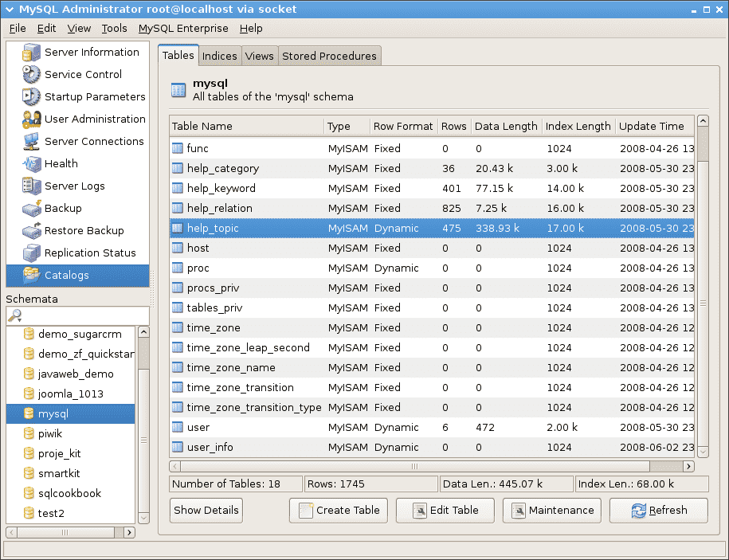Open the Health monitor icon
The height and width of the screenshot is (560, 729).
tap(31, 163)
